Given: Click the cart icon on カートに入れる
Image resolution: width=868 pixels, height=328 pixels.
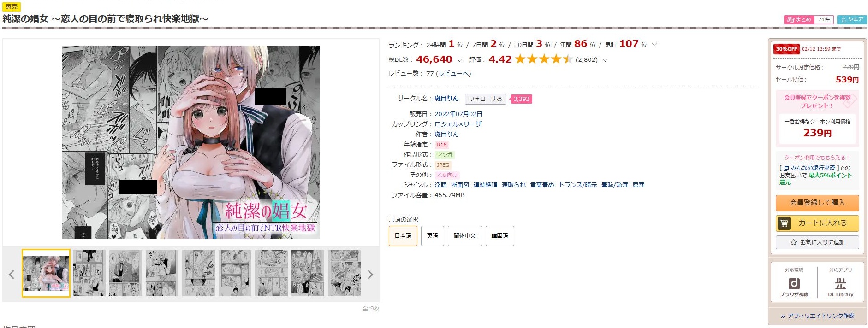Looking at the screenshot, I should [x=784, y=223].
